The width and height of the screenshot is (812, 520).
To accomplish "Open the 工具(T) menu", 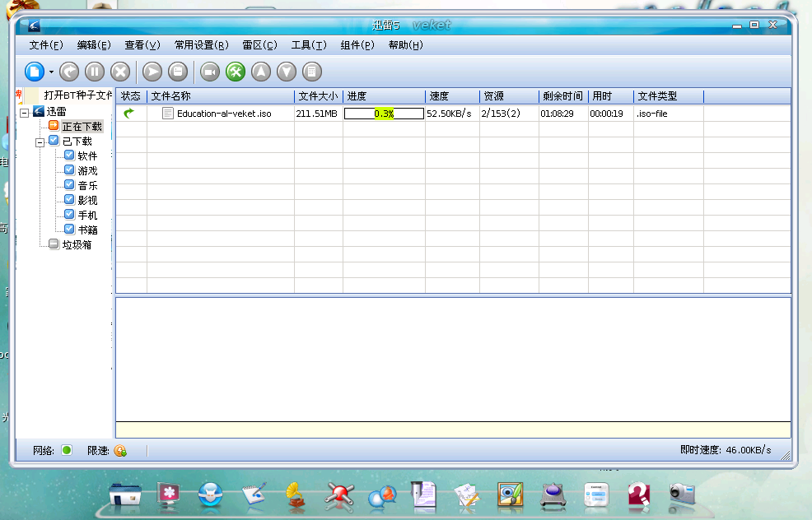I will pos(309,45).
